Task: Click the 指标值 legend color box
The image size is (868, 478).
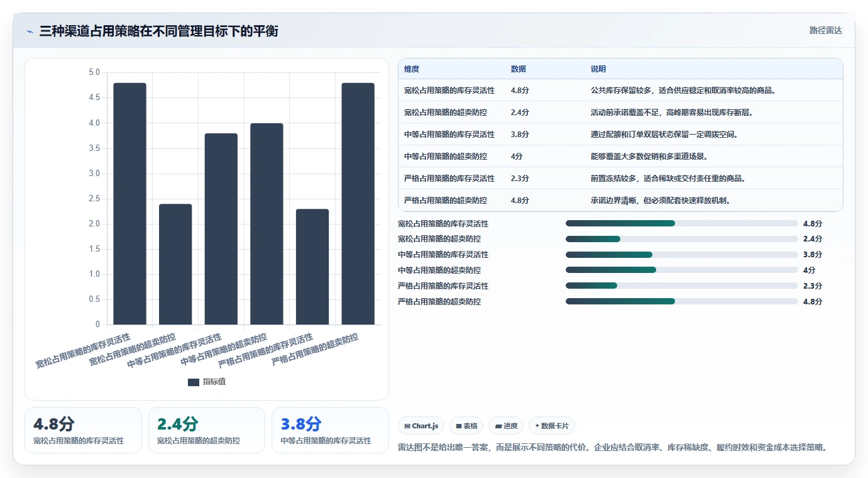Action: pos(194,382)
